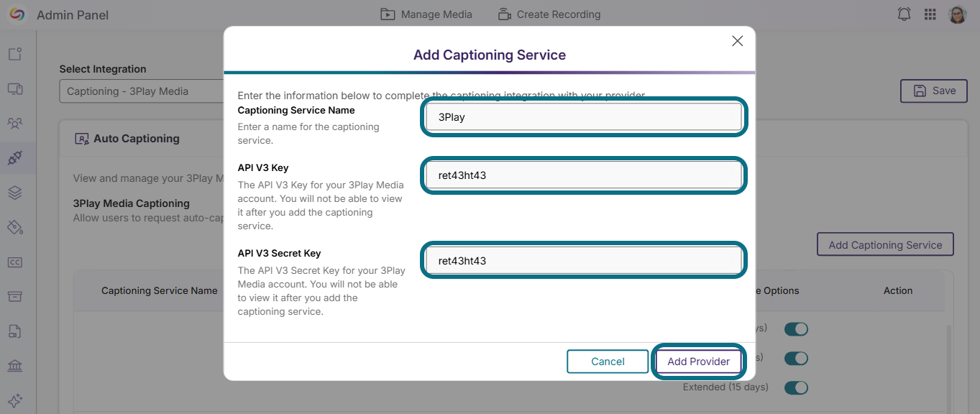Open the layers stack icon in the sidebar
The image size is (980, 414).
pyautogui.click(x=15, y=193)
